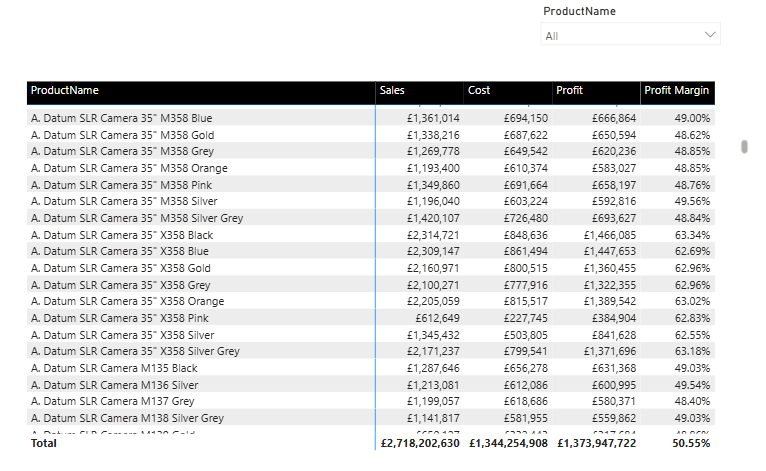Click the cost value £227,745
This screenshot has height=471, width=766.
[x=523, y=318]
